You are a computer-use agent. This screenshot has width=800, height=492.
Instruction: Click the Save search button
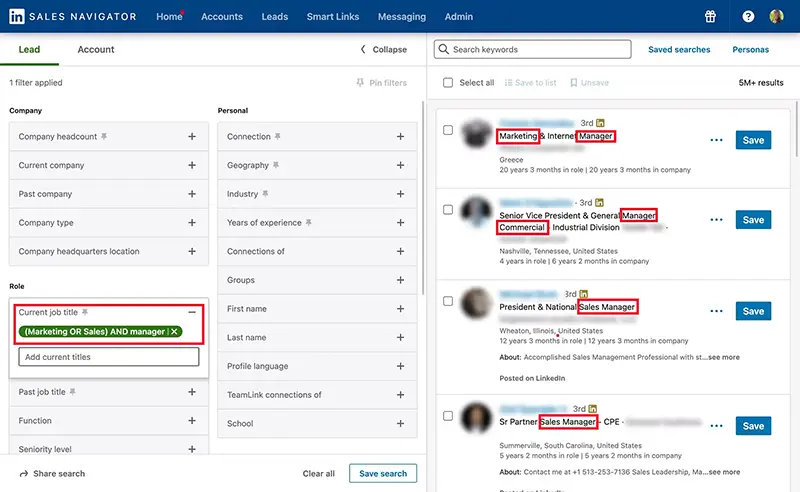(383, 474)
